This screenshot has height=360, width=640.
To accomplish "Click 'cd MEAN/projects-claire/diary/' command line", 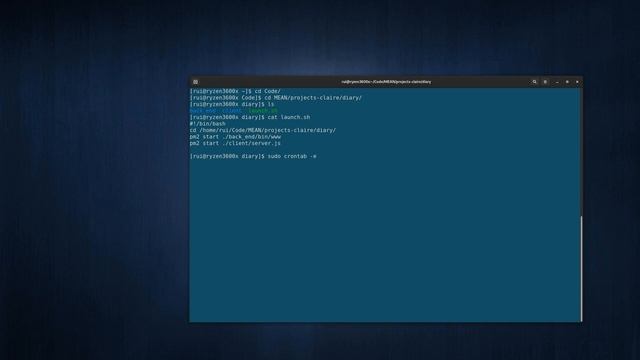I will [x=276, y=98].
